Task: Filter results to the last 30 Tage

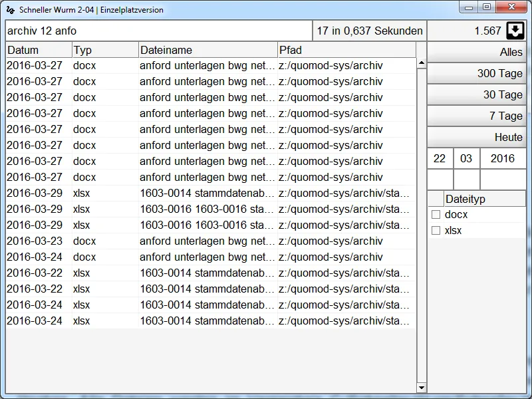Action: point(476,94)
